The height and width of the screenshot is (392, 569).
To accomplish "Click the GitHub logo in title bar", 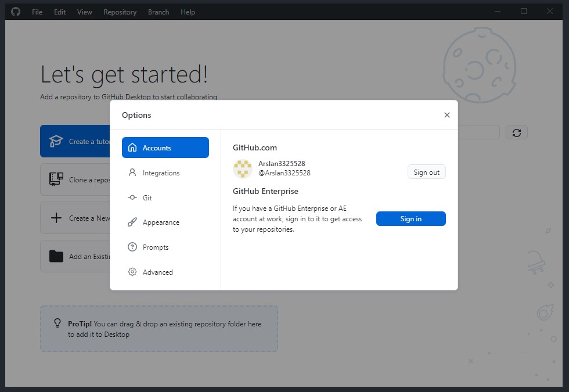I will click(x=16, y=12).
